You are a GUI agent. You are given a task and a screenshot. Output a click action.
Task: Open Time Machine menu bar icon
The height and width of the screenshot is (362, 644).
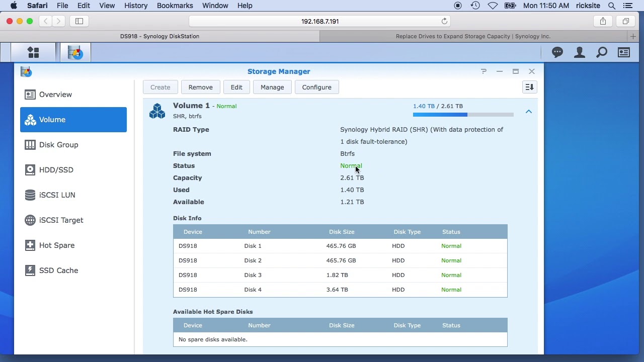475,6
